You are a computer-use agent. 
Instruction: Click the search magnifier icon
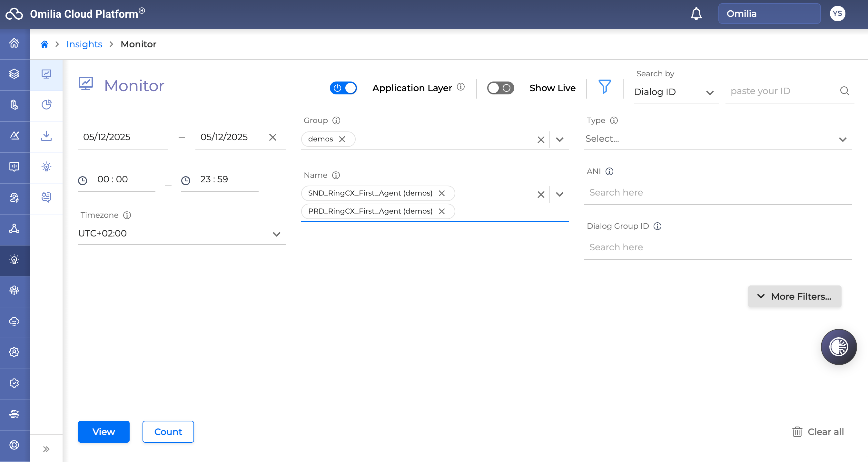844,91
